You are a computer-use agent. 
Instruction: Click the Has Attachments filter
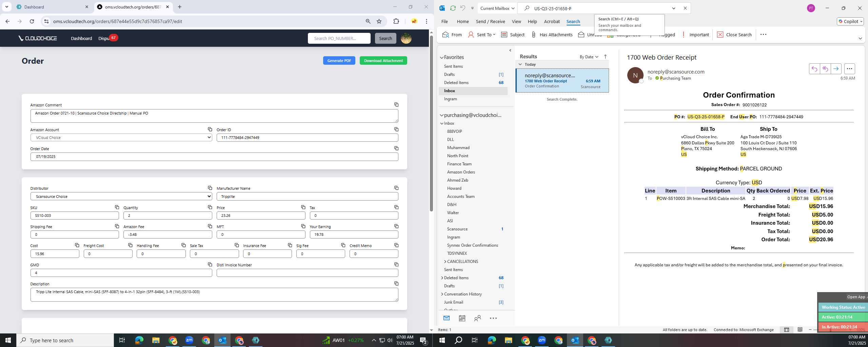552,35
